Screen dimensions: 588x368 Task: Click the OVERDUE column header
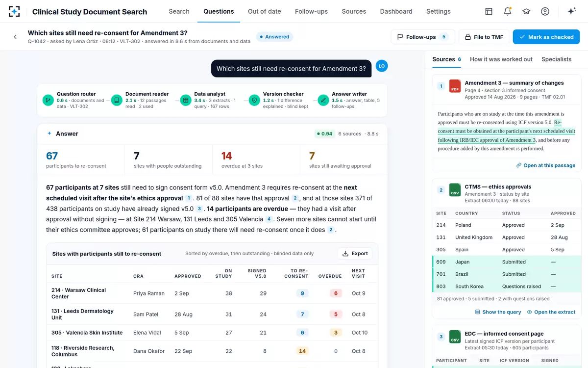(x=330, y=276)
